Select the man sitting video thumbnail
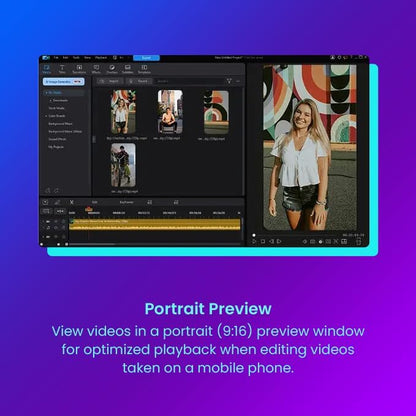 [x=170, y=112]
